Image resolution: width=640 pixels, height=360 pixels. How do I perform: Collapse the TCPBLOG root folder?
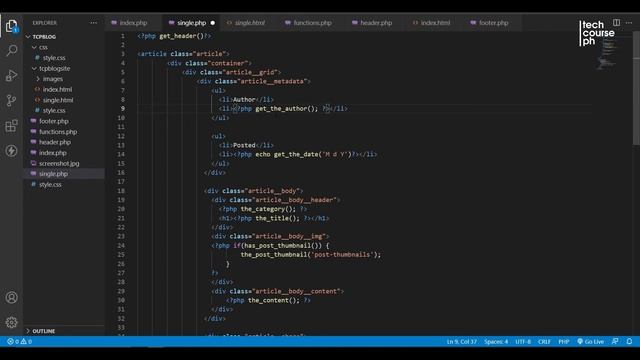click(x=64, y=37)
